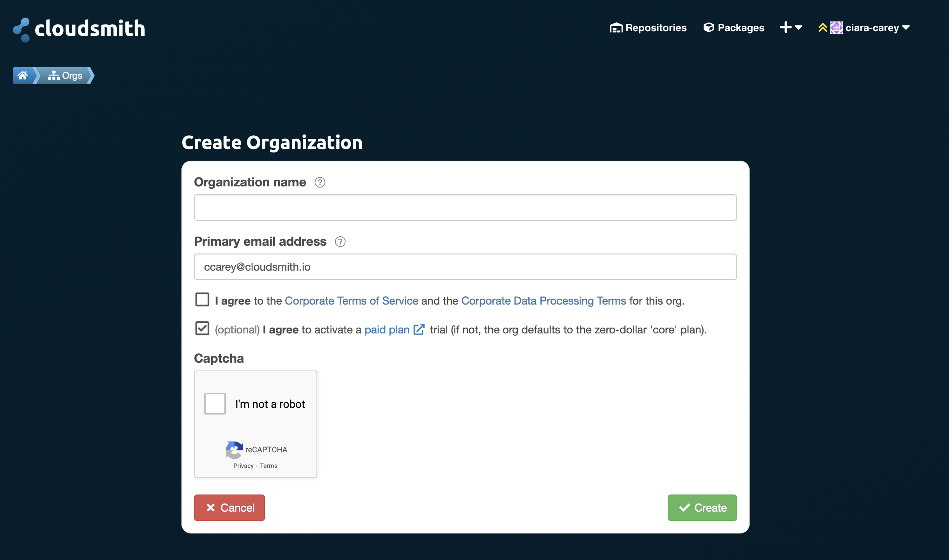
Task: Open the Orgs breadcrumb
Action: 65,75
